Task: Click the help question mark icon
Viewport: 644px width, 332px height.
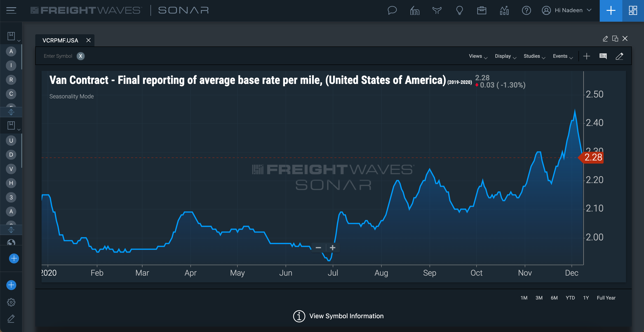Action: 526,10
